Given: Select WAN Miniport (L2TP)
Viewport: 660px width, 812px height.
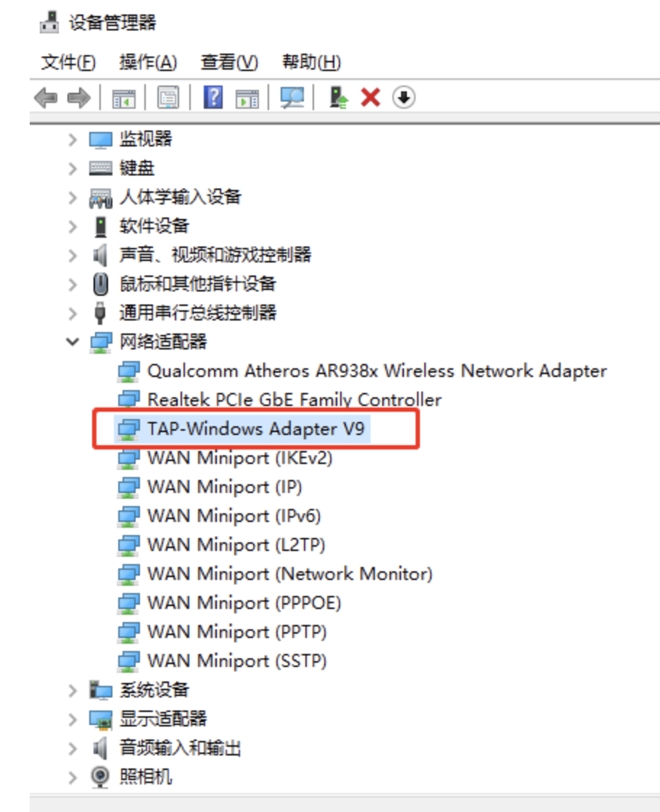Looking at the screenshot, I should click(236, 545).
